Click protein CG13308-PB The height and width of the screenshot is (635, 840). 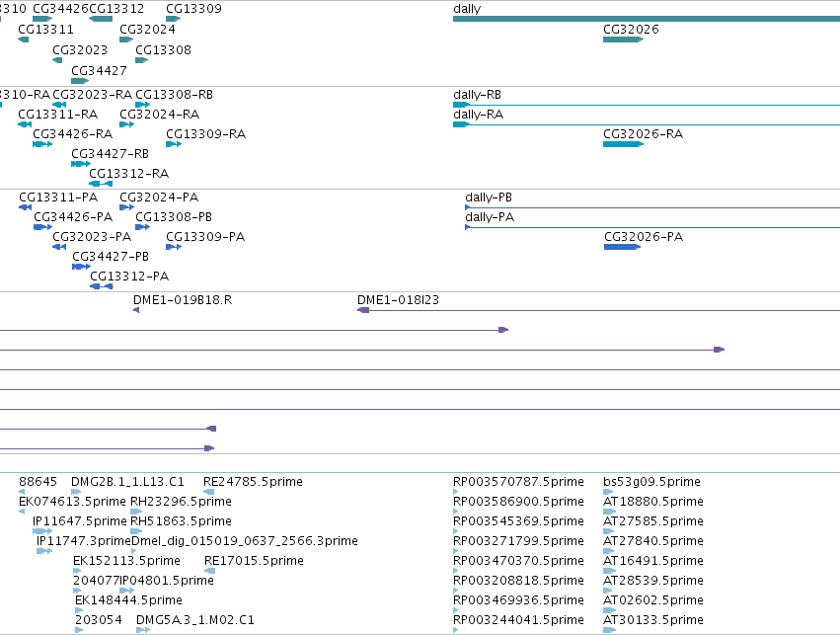[142, 227]
